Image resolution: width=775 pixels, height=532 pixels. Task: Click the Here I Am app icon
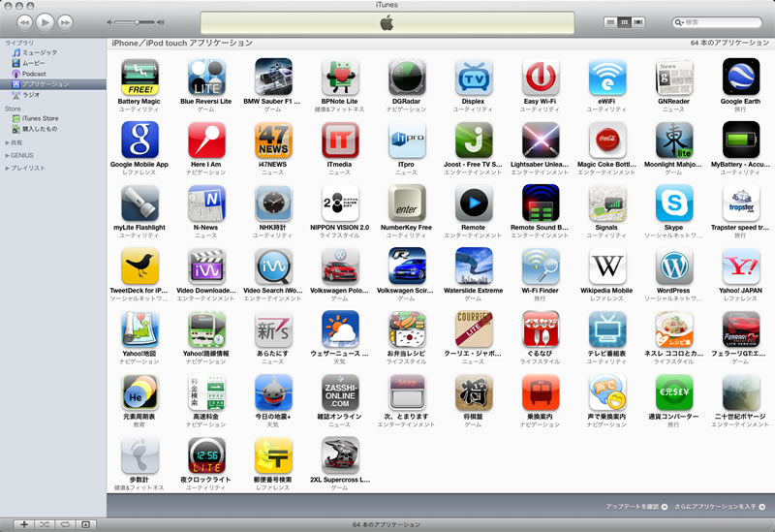point(206,140)
